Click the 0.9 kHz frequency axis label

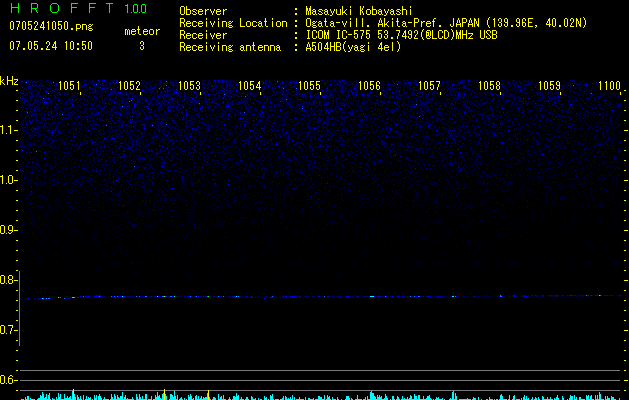pyautogui.click(x=7, y=230)
